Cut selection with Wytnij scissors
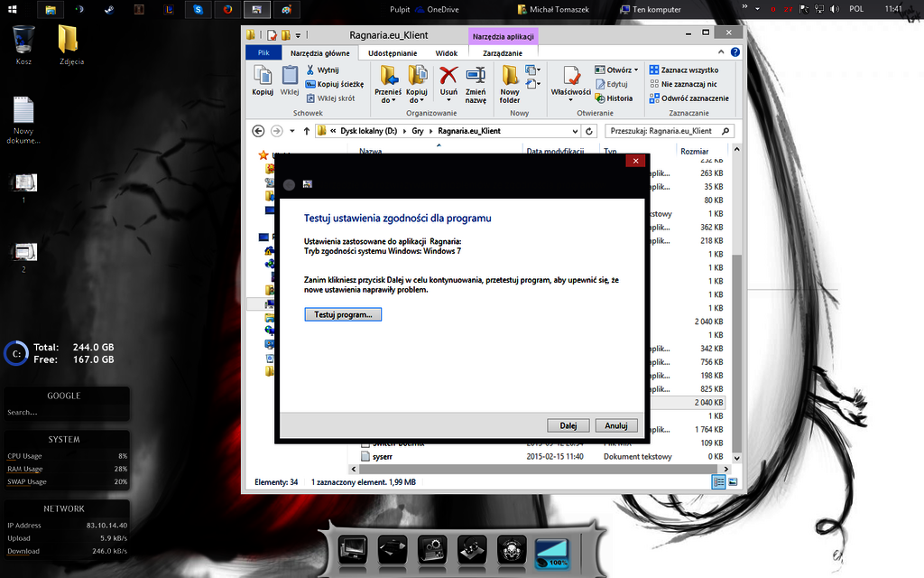 322,70
